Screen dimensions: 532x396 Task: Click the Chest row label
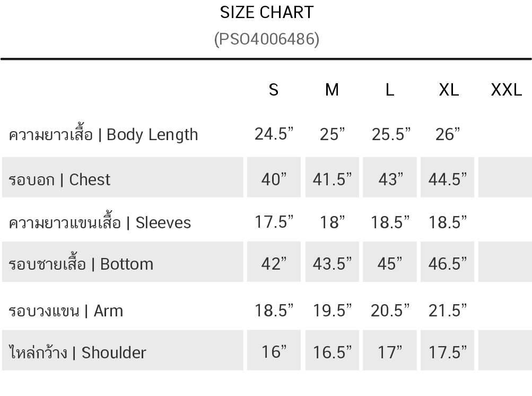tap(59, 179)
